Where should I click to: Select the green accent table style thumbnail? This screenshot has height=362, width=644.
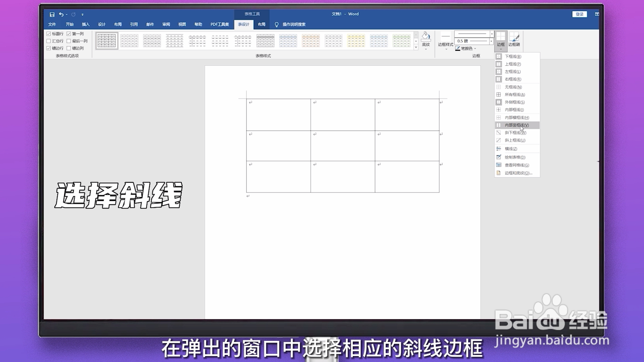click(401, 41)
